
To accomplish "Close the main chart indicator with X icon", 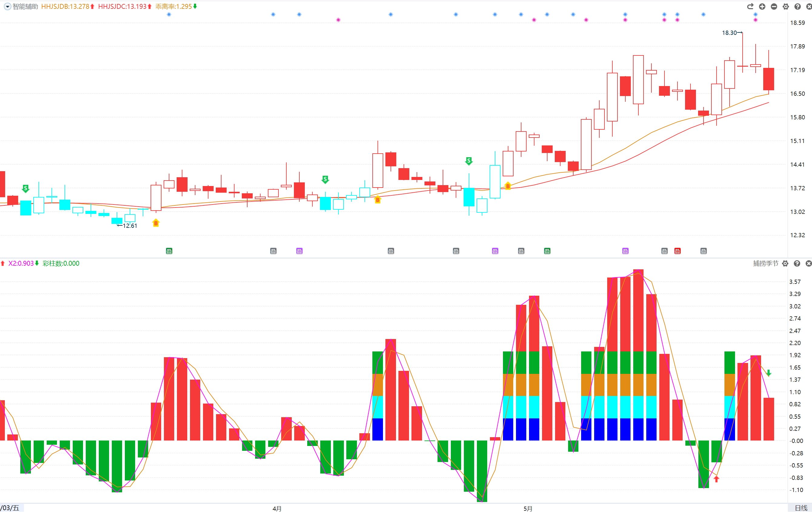I will tap(809, 6).
